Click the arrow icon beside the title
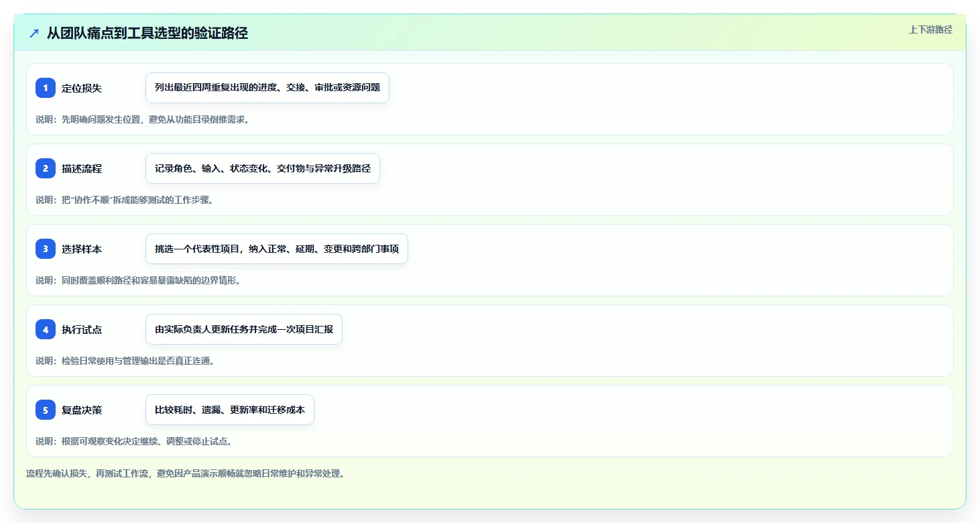Viewport: 980px width, 523px height. [x=34, y=33]
